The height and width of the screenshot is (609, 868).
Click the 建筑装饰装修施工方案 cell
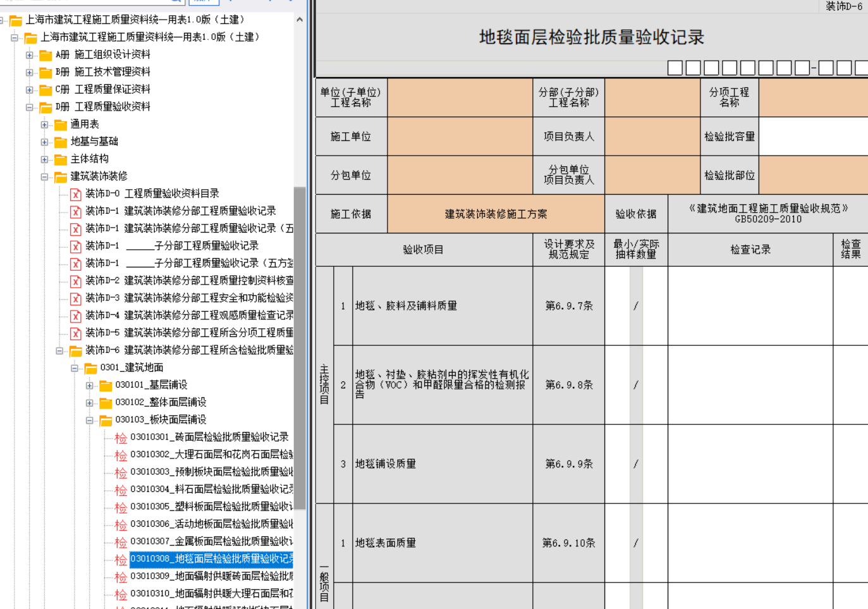click(x=496, y=214)
